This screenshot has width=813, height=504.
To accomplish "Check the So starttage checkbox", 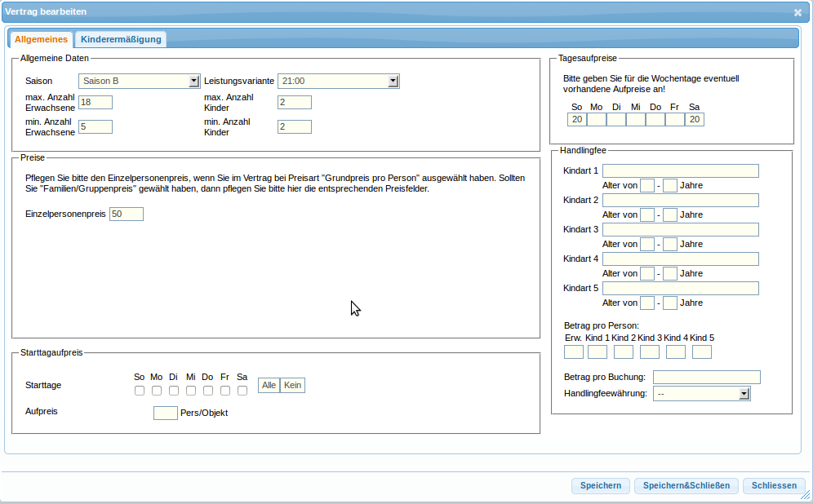I will pos(140,391).
